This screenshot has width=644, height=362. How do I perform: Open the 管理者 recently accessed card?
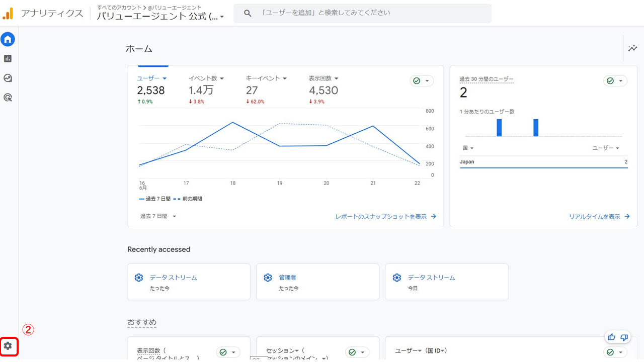coord(317,282)
